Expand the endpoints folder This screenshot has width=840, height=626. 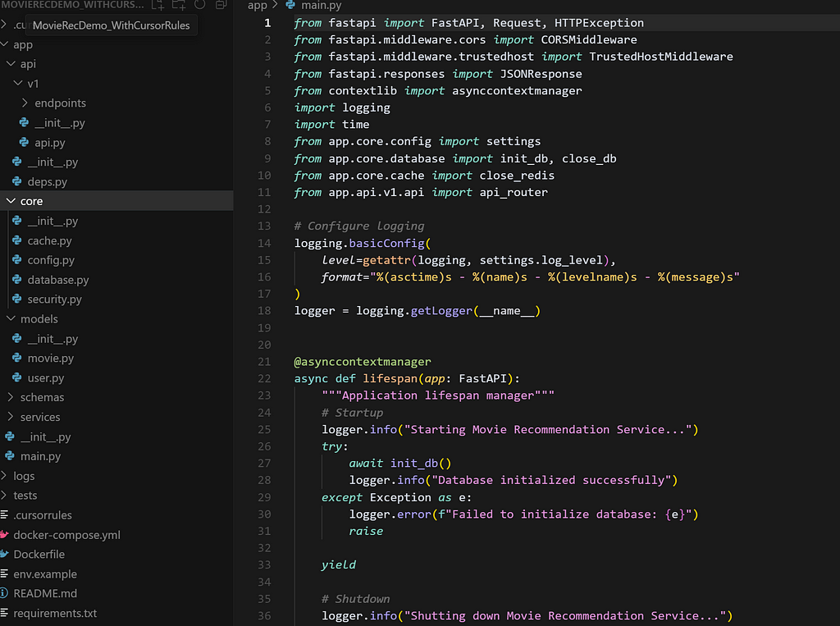(x=25, y=103)
